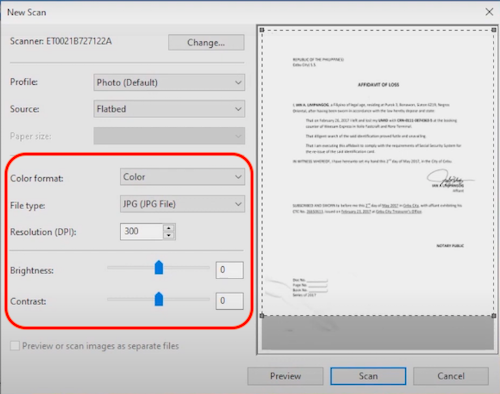Image resolution: width=500 pixels, height=394 pixels.
Task: Click the Contrast value box
Action: (230, 301)
